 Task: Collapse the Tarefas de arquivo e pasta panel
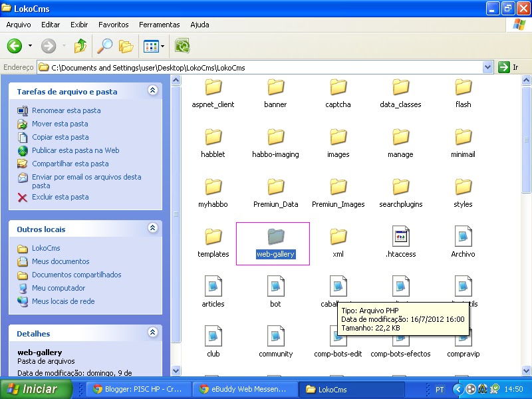pyautogui.click(x=153, y=90)
